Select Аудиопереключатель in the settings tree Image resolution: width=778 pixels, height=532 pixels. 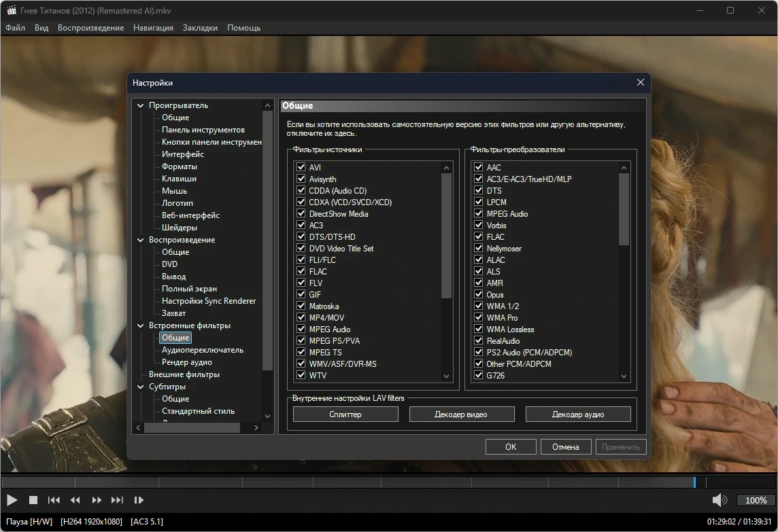click(x=203, y=349)
